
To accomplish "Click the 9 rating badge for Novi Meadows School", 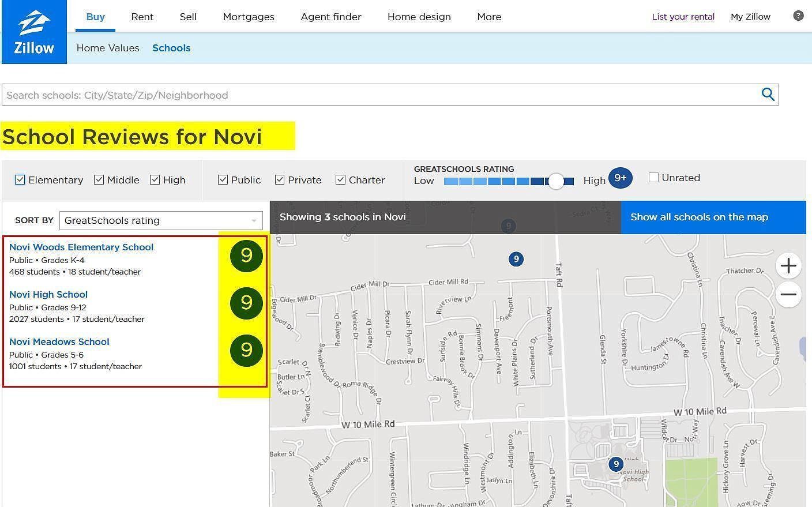I will tap(246, 350).
